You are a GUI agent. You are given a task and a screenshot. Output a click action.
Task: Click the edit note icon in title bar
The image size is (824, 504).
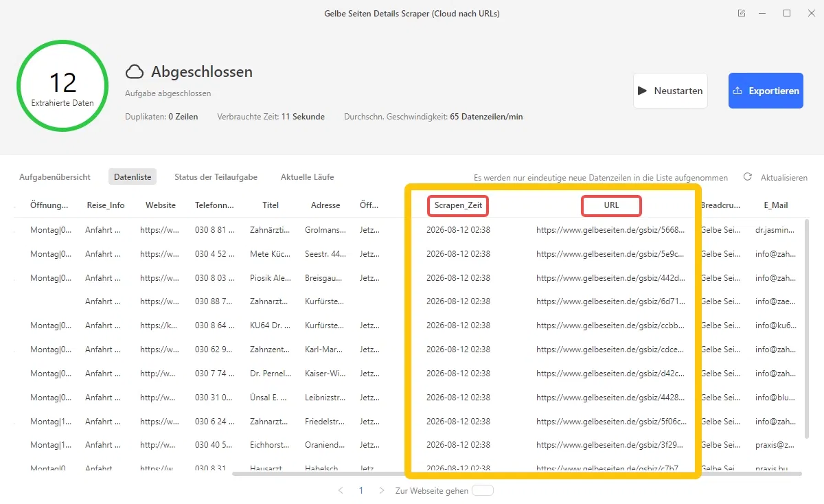click(742, 13)
